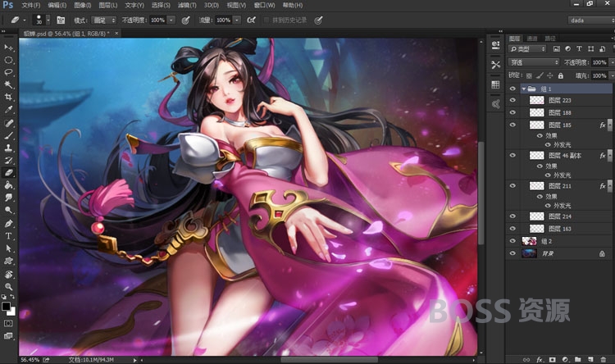Select the Smudge tool
This screenshot has width=615, height=364.
tap(8, 198)
